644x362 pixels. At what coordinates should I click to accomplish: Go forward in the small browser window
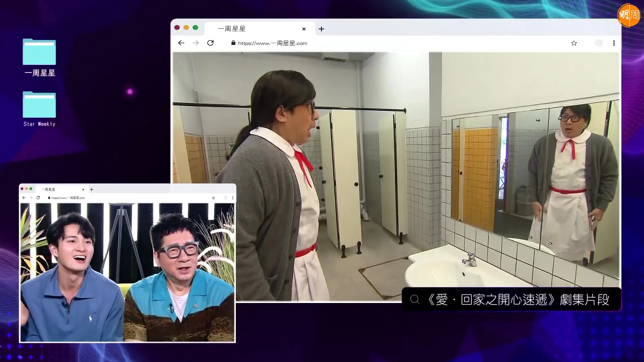pos(31,198)
